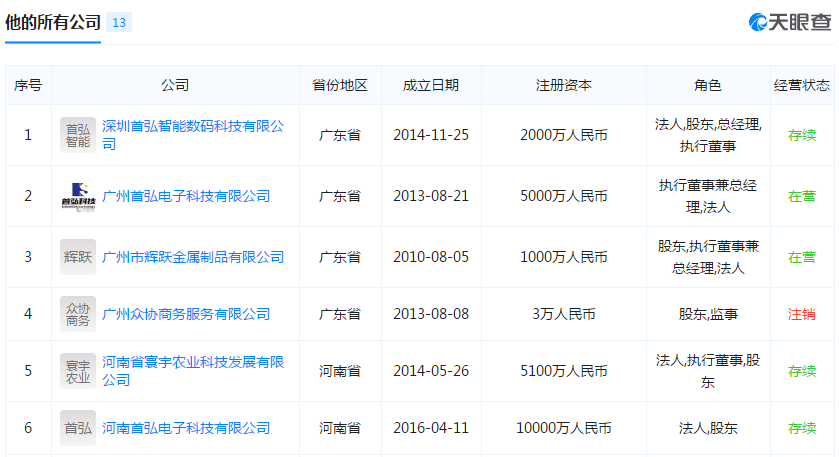Open 深圳首弘智能数码科技有限公司 company link
Image resolution: width=839 pixels, height=457 pixels.
(x=193, y=135)
